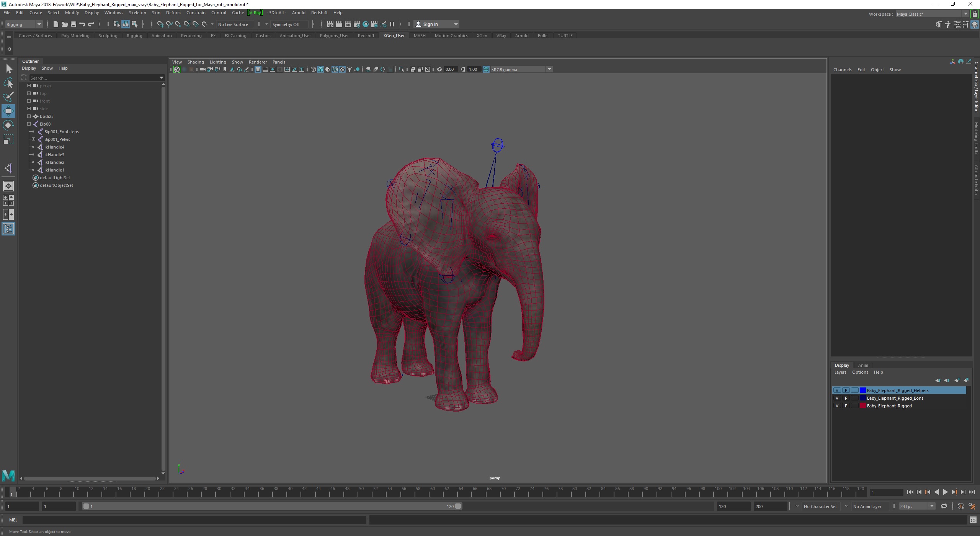
Task: Create new empty display layer icon
Action: pos(957,380)
